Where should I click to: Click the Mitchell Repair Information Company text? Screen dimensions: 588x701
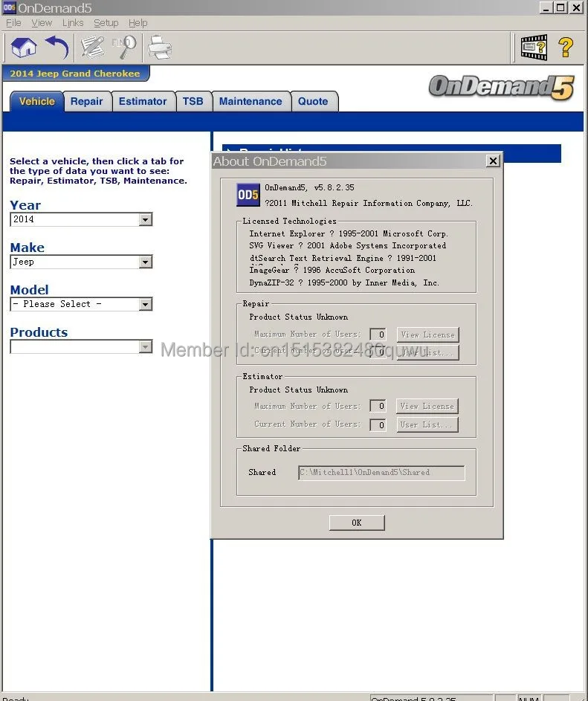click(369, 204)
